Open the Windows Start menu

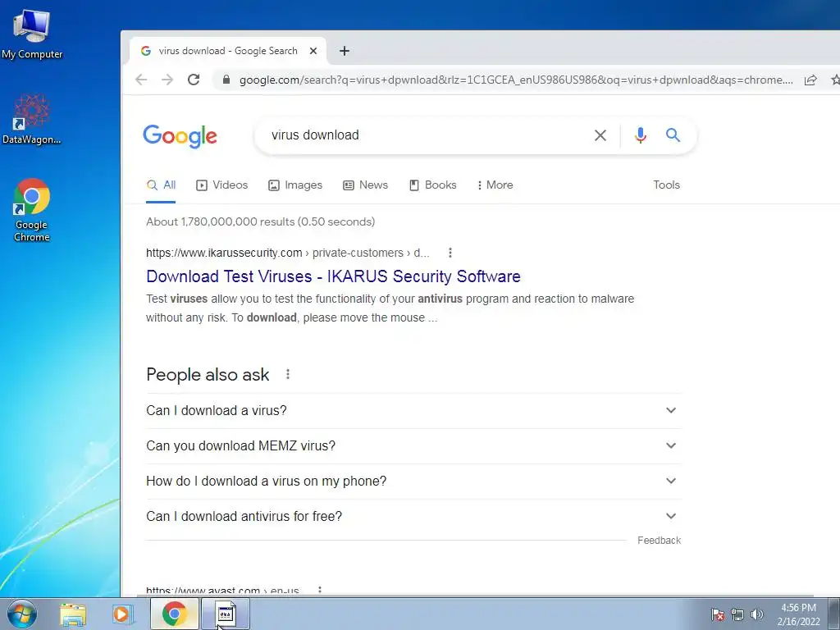click(x=22, y=614)
